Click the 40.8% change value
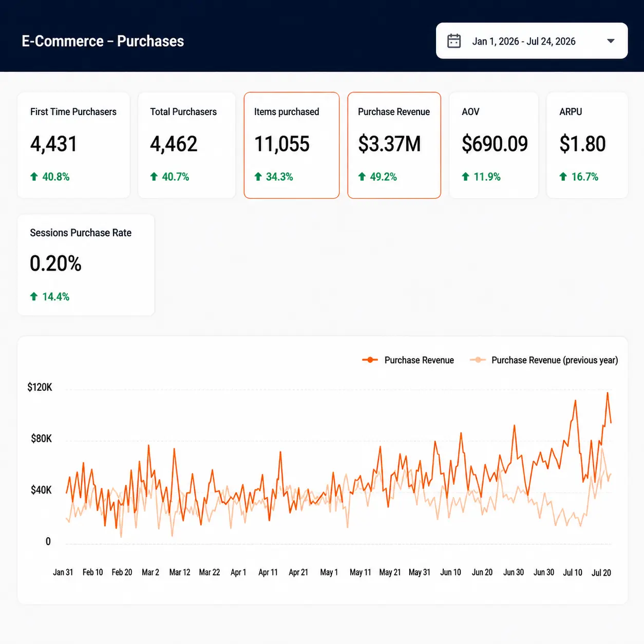 [x=56, y=177]
